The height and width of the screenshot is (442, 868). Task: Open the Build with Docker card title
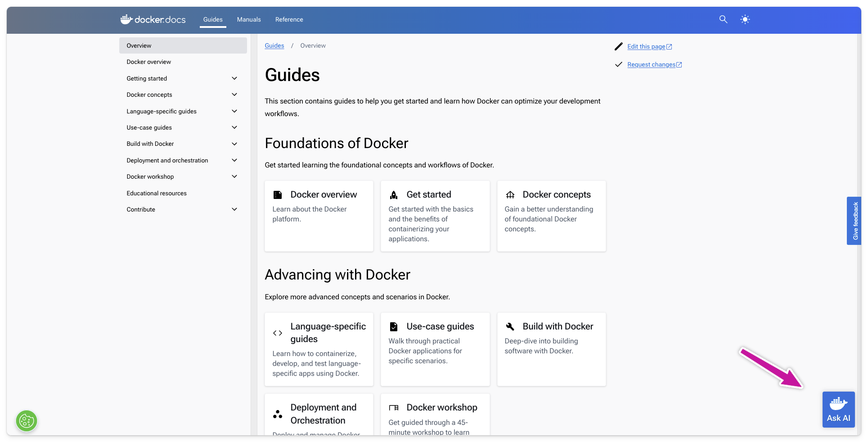558,326
